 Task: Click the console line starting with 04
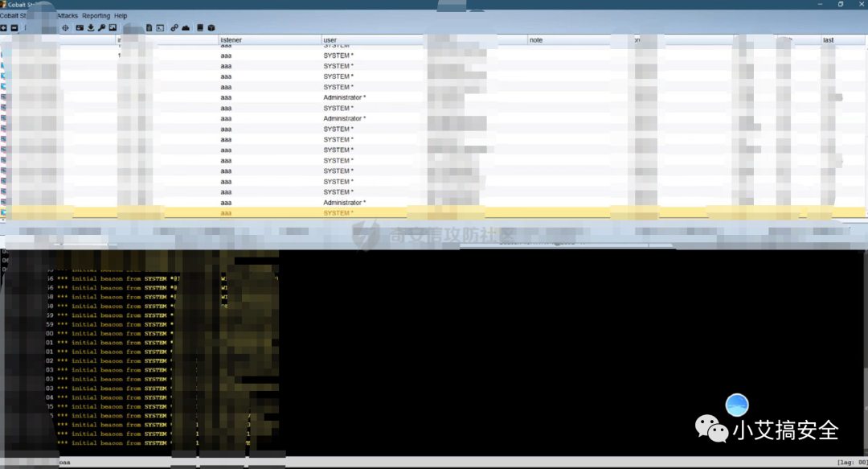click(109, 397)
